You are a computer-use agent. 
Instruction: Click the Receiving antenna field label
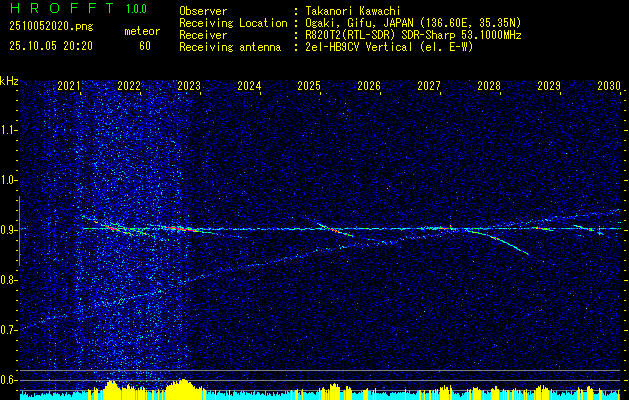(x=230, y=47)
